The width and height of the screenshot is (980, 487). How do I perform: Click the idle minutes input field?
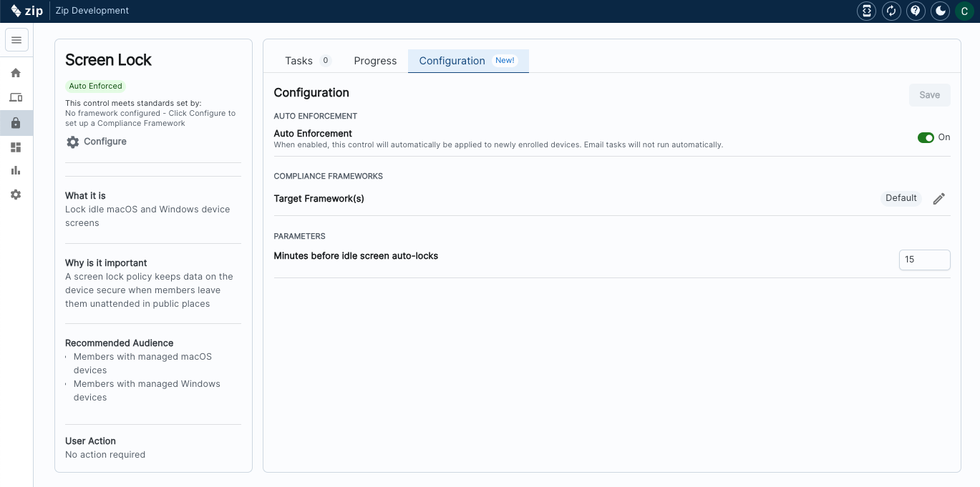(924, 260)
